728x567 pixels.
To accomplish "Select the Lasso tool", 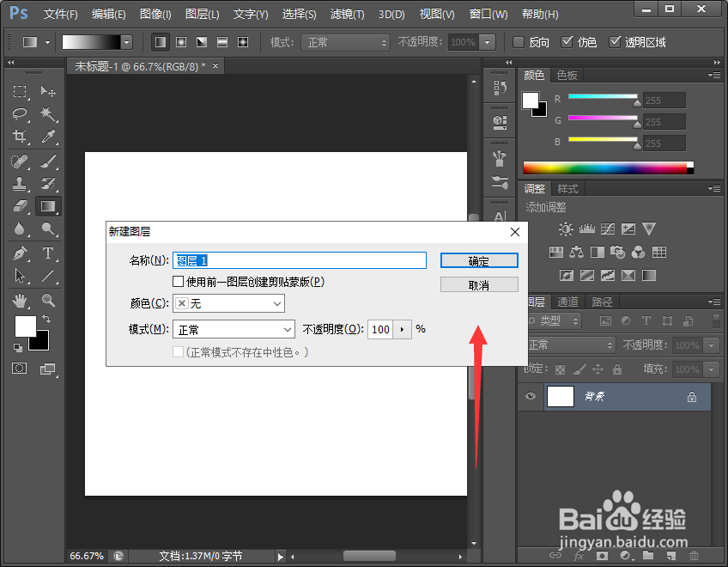I will pos(20,114).
